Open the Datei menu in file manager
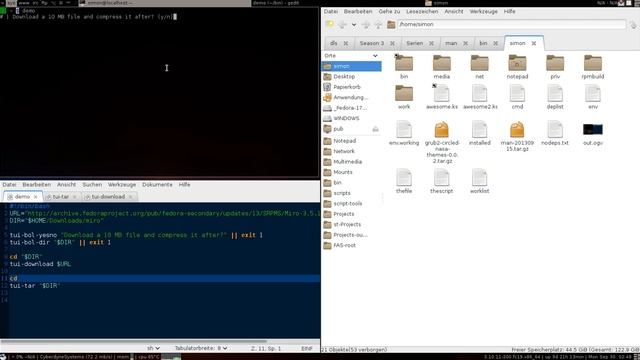The width and height of the screenshot is (640, 360). (x=331, y=11)
